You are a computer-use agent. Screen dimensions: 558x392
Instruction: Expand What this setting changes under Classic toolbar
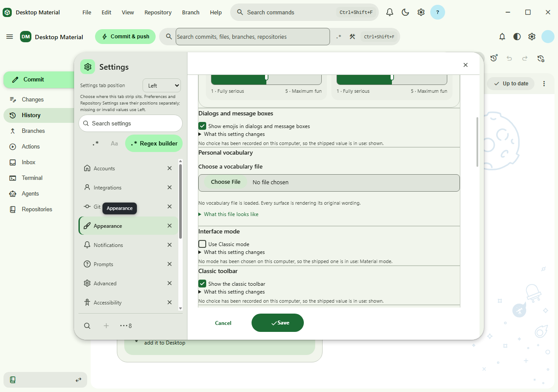click(x=231, y=292)
